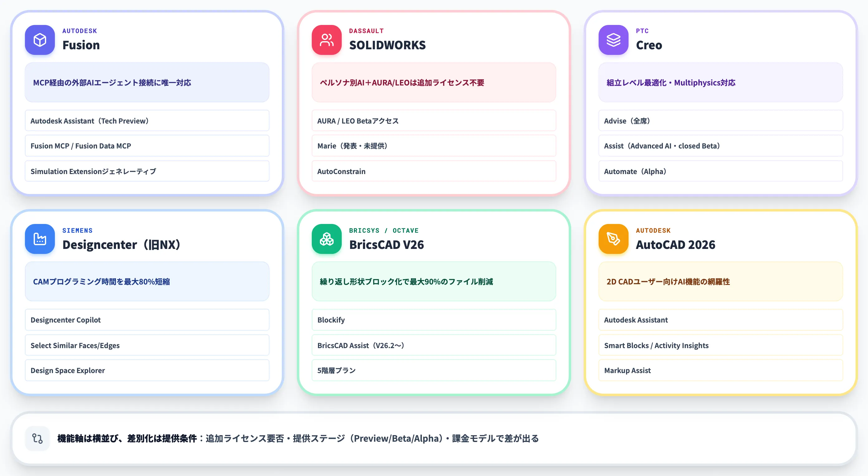The height and width of the screenshot is (476, 868).
Task: Click the Markup Assist row
Action: [x=721, y=371]
